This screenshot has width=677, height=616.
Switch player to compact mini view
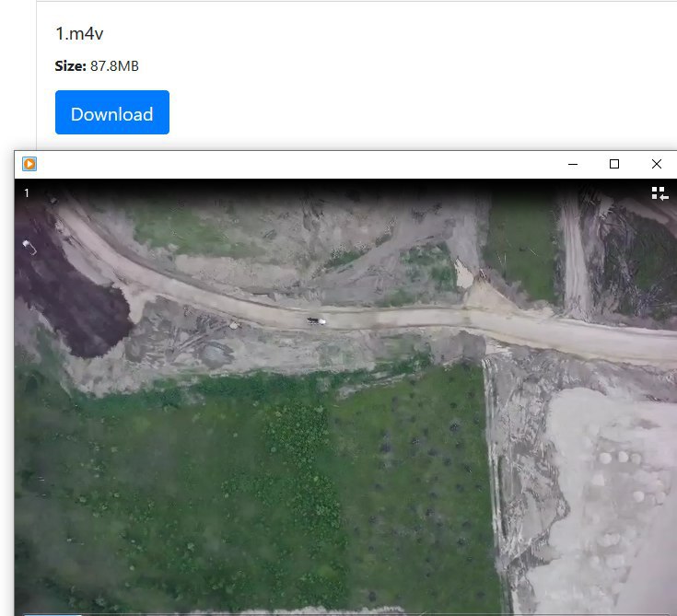point(659,193)
